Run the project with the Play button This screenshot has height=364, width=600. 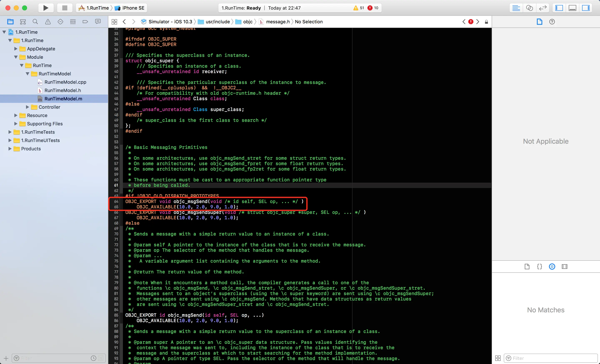coord(46,8)
